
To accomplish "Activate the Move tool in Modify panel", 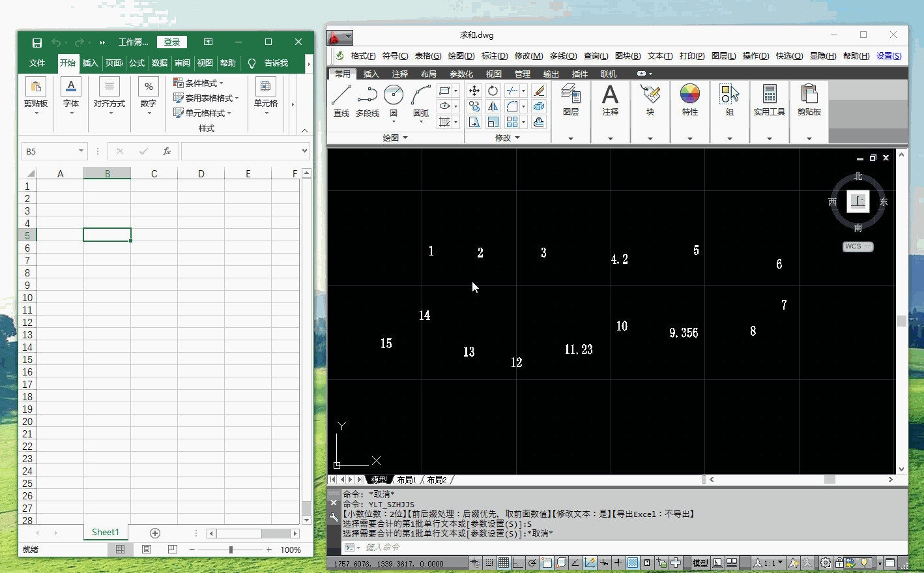I will 474,91.
